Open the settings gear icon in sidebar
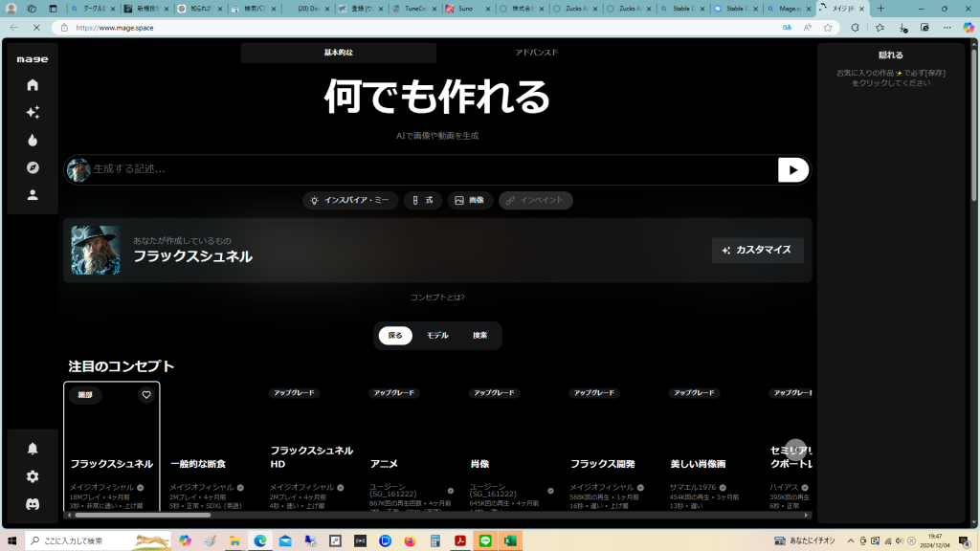Image resolution: width=980 pixels, height=551 pixels. (33, 476)
